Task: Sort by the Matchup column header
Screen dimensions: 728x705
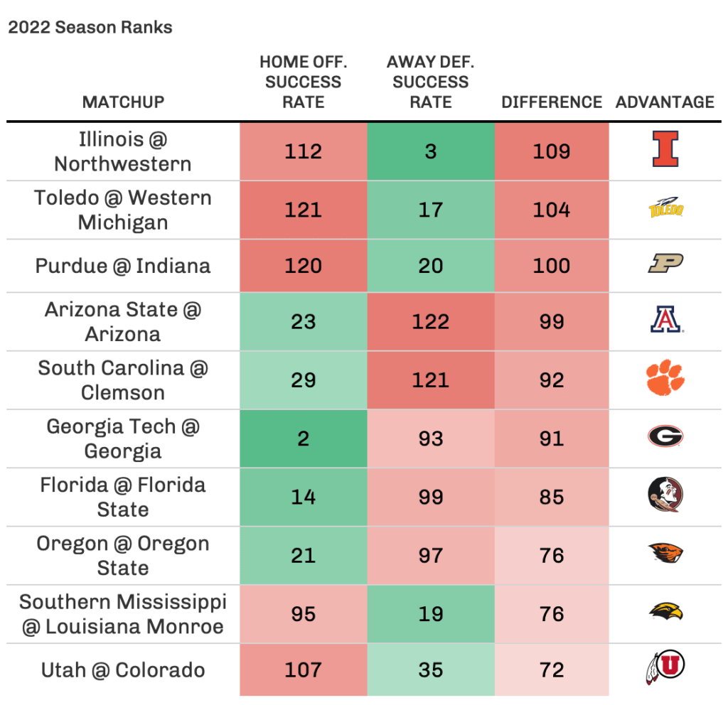Action: click(123, 102)
